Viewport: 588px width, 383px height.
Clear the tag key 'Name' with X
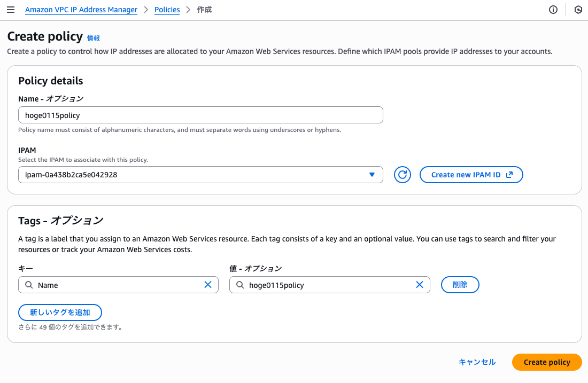(x=208, y=285)
